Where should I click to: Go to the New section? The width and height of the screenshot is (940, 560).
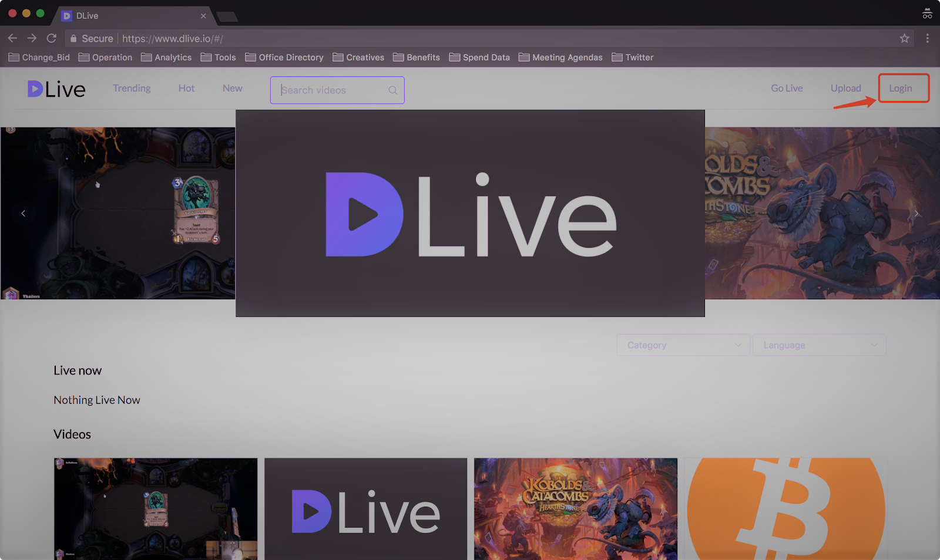(x=233, y=88)
